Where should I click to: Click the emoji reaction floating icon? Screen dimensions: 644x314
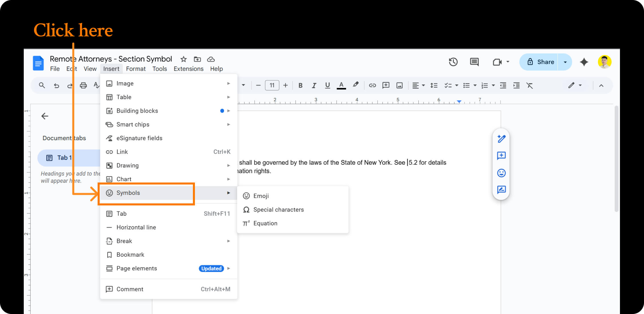501,173
